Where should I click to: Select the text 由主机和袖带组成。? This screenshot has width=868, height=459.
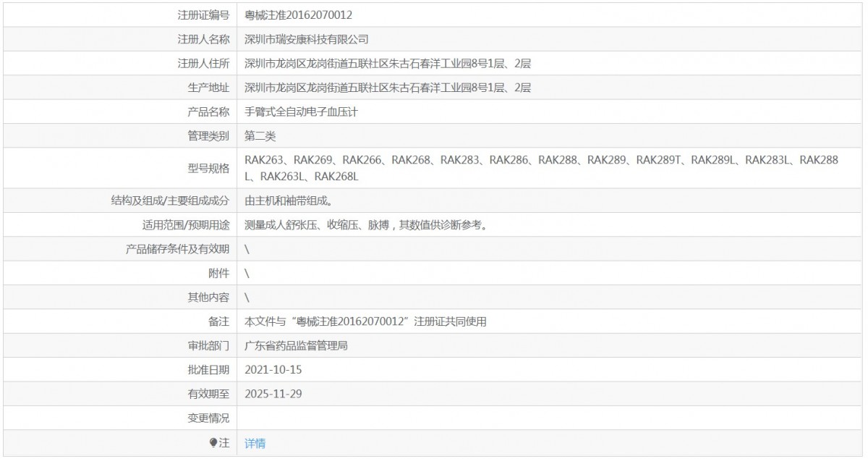pos(289,201)
